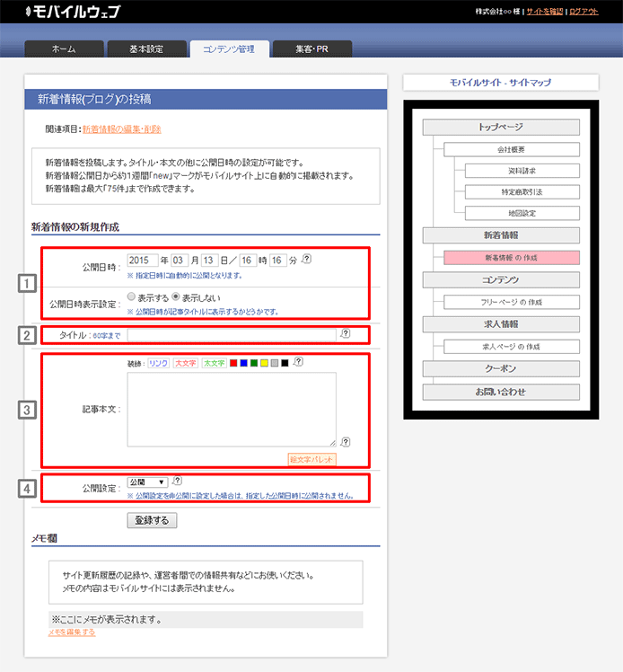Go to the ホーム tab
This screenshot has height=672, width=623.
tap(64, 49)
